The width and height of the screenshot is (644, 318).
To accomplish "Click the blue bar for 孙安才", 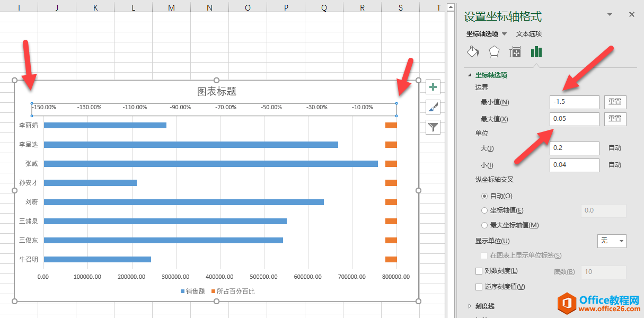I will pyautogui.click(x=90, y=183).
